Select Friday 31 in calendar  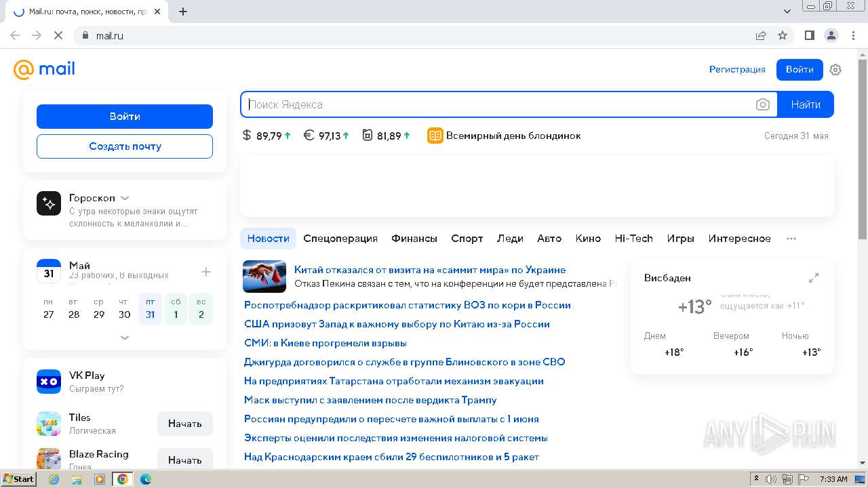(x=150, y=309)
